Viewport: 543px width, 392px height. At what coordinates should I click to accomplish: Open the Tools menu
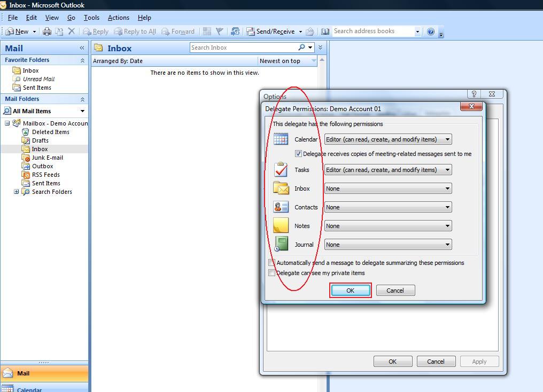click(x=91, y=17)
